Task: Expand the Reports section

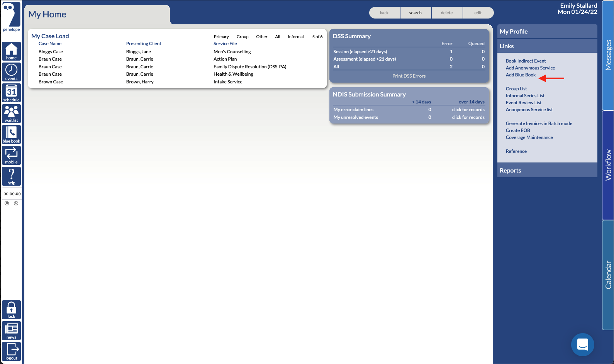Action: tap(547, 170)
